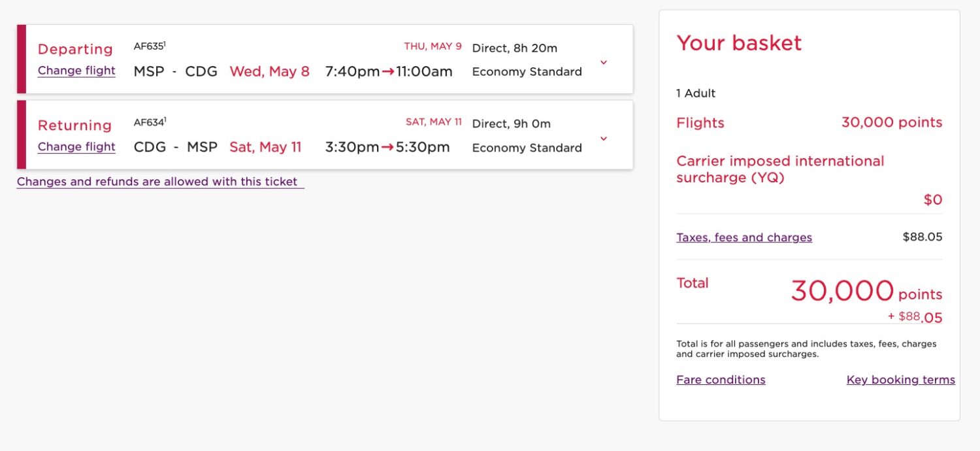Click Change flight for the Returning leg
Image resolution: width=980 pixels, height=451 pixels.
pyautogui.click(x=76, y=147)
